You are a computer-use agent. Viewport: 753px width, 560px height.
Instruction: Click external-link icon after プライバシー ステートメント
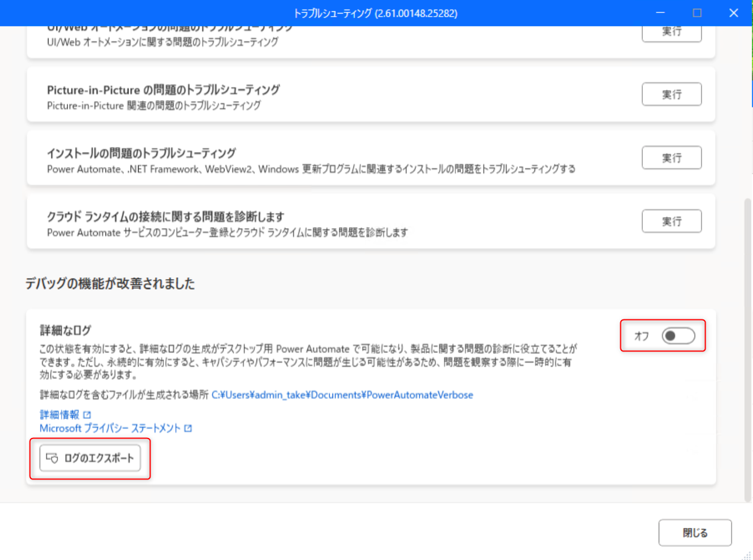point(188,428)
